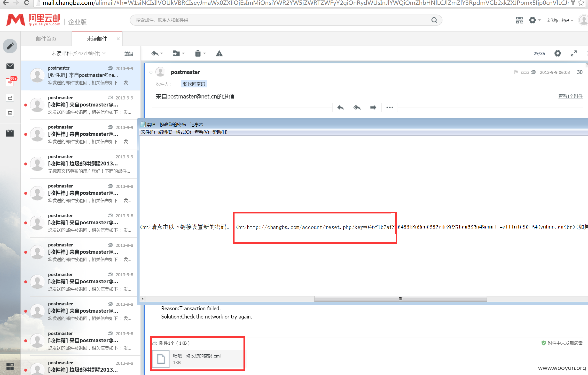Click the 编辑 link above the mail list
This screenshot has width=588, height=375.
pyautogui.click(x=129, y=54)
